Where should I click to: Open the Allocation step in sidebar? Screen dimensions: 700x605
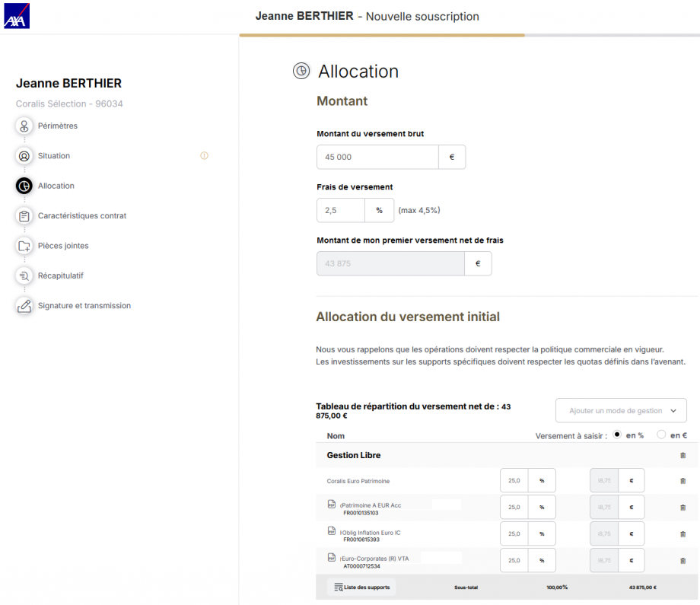point(56,186)
